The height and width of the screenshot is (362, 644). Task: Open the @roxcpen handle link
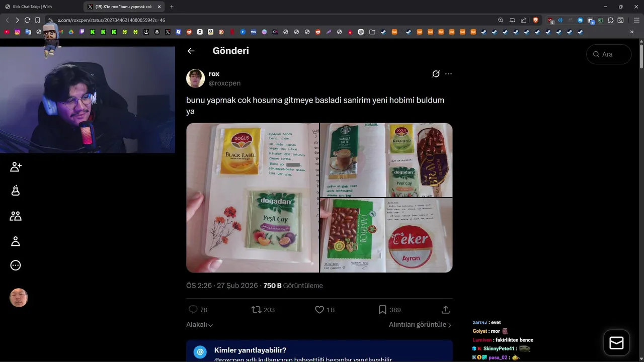click(224, 83)
